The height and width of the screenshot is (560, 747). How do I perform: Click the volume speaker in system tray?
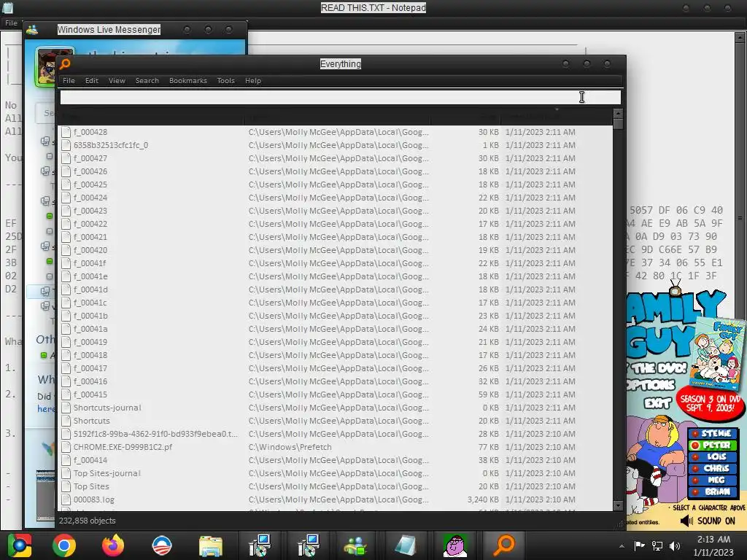[x=675, y=545]
